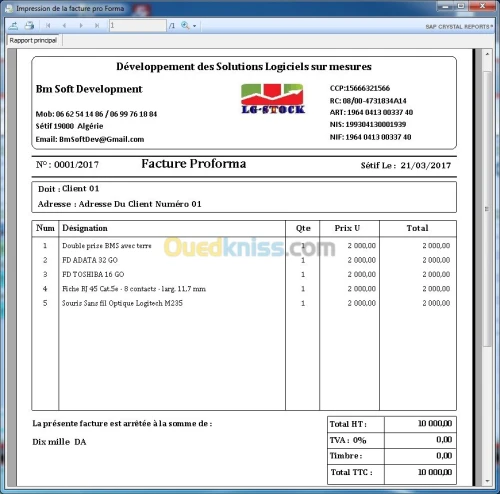Click the SAP Crystal Reports logo
Viewport: 500px width, 494px height.
459,27
